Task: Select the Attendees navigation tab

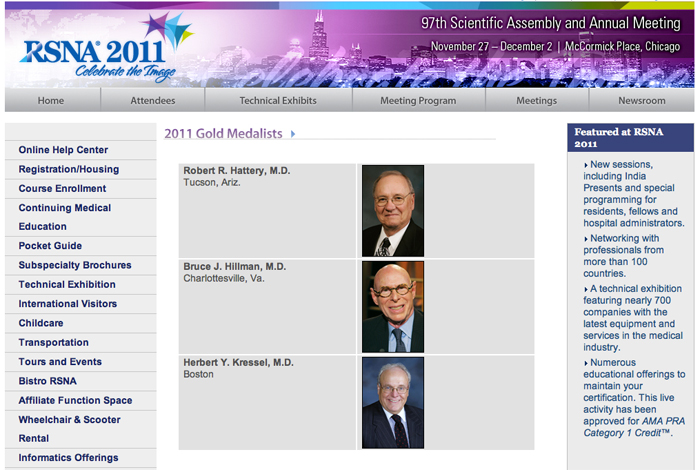Action: point(152,100)
